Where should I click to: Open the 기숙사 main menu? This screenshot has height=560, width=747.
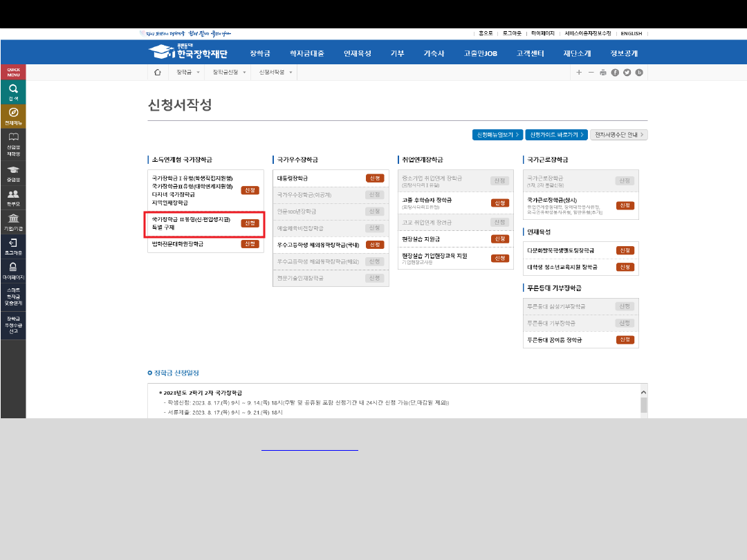pos(434,53)
